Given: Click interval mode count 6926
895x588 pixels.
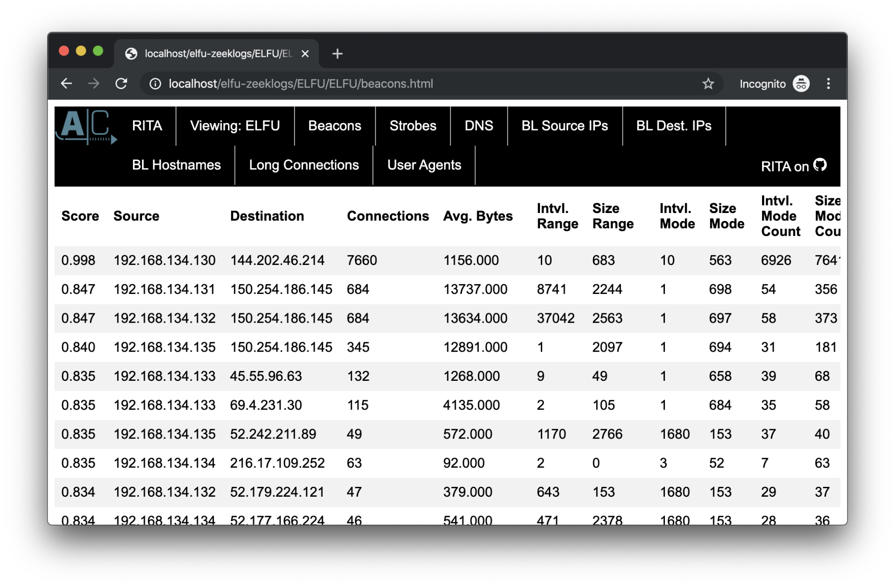Looking at the screenshot, I should [x=776, y=260].
